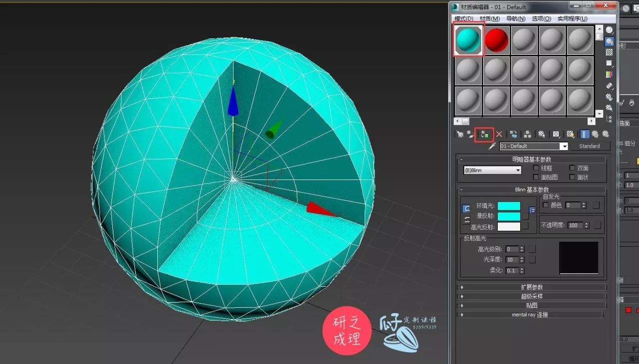Open the 材质(M) menu
Image resolution: width=639 pixels, height=364 pixels.
[x=490, y=18]
